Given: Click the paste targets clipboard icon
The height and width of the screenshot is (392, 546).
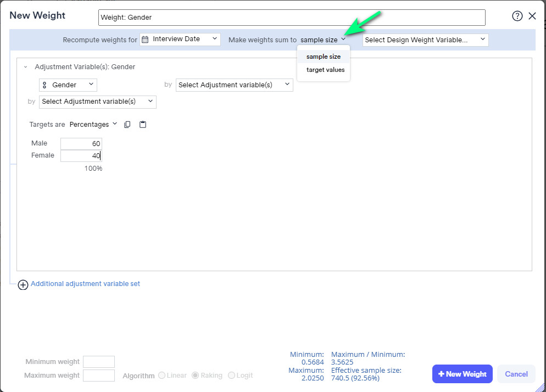Looking at the screenshot, I should 143,125.
